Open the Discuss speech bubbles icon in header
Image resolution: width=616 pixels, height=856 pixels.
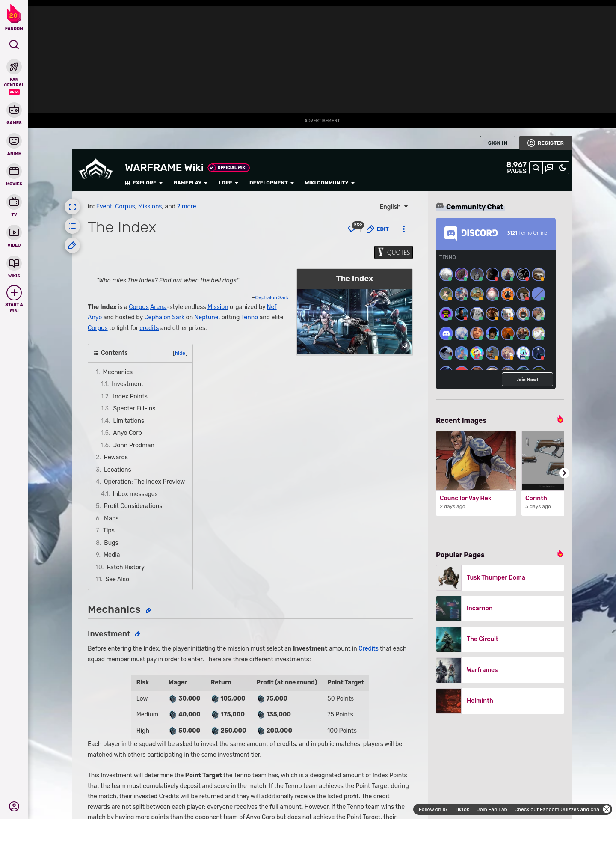coord(549,168)
